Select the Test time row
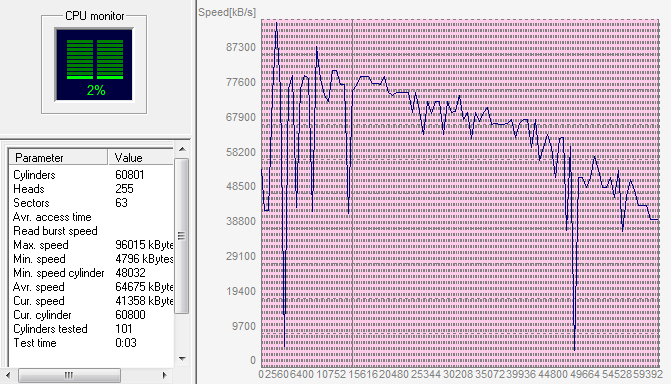The width and height of the screenshot is (671, 384). pos(92,343)
